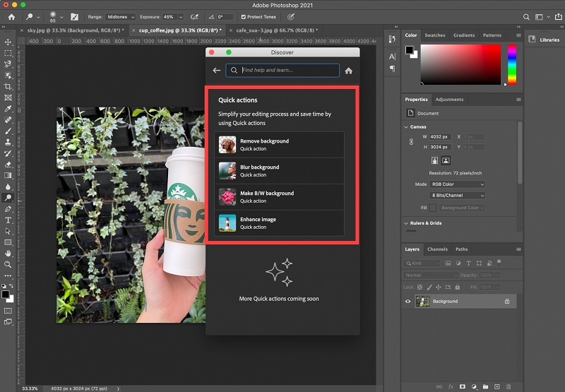Image resolution: width=565 pixels, height=392 pixels.
Task: Select the Crop tool
Action: click(8, 87)
